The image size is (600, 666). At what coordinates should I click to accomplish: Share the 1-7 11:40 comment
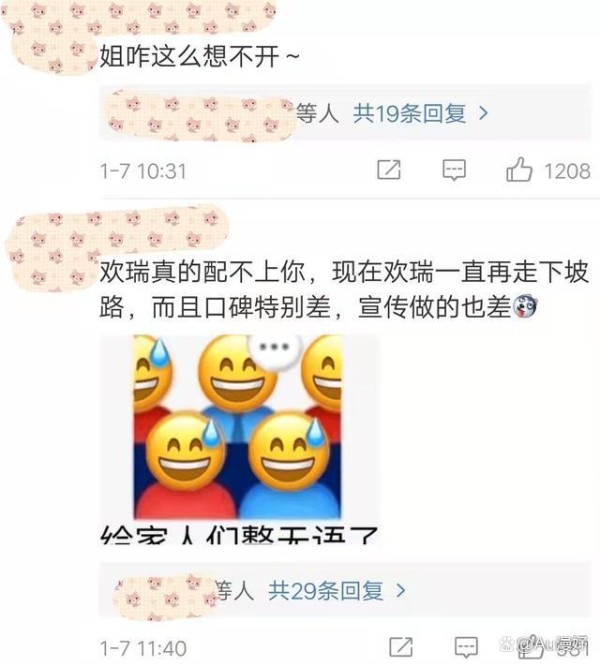(x=401, y=647)
